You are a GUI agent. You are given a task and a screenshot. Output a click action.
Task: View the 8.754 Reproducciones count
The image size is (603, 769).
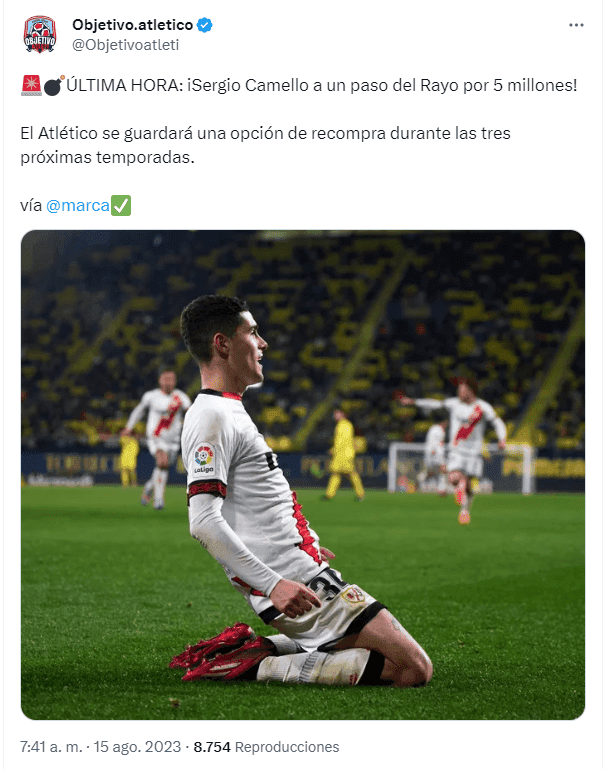click(x=266, y=746)
